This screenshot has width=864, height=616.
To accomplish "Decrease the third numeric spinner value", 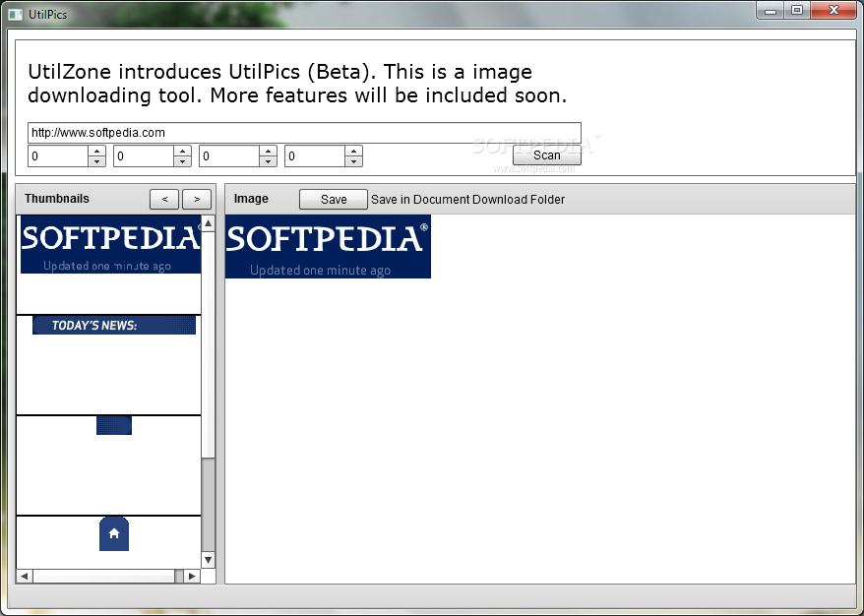I will pyautogui.click(x=269, y=161).
